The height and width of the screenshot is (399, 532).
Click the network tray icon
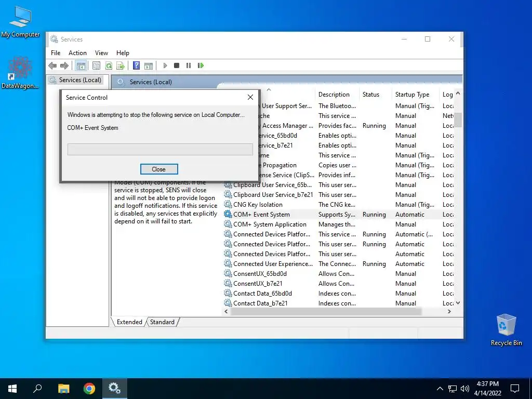tap(453, 389)
